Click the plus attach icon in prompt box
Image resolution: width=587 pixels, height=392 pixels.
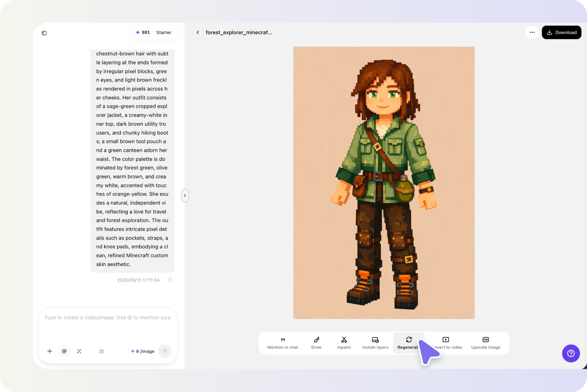(50, 351)
